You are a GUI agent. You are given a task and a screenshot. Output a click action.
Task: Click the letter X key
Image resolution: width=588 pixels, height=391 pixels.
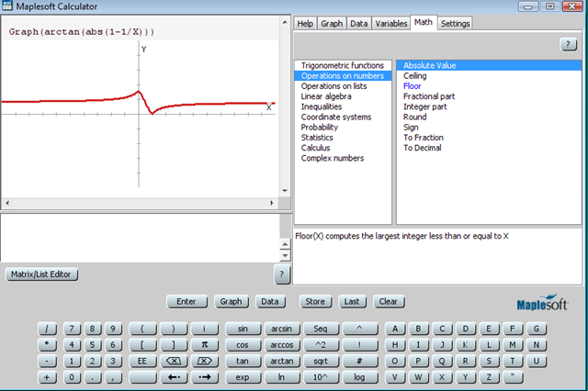click(442, 377)
